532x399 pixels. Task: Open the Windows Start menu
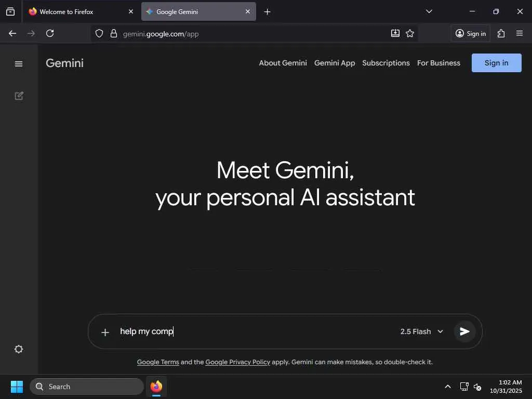click(17, 387)
